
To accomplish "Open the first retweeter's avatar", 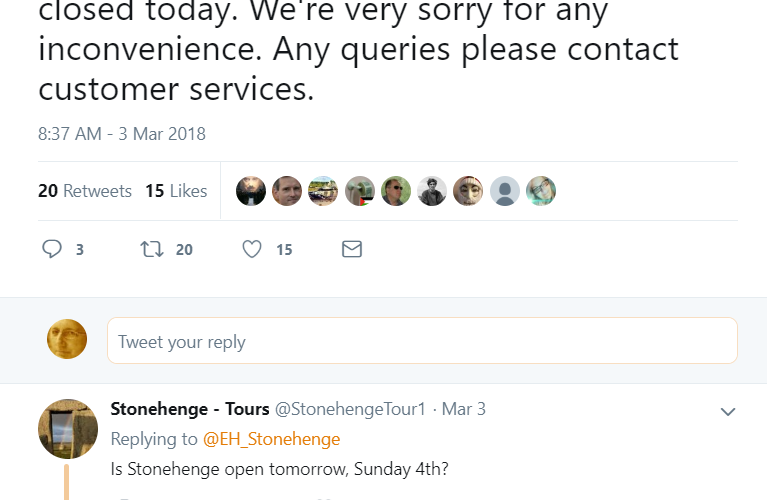I will (x=251, y=191).
